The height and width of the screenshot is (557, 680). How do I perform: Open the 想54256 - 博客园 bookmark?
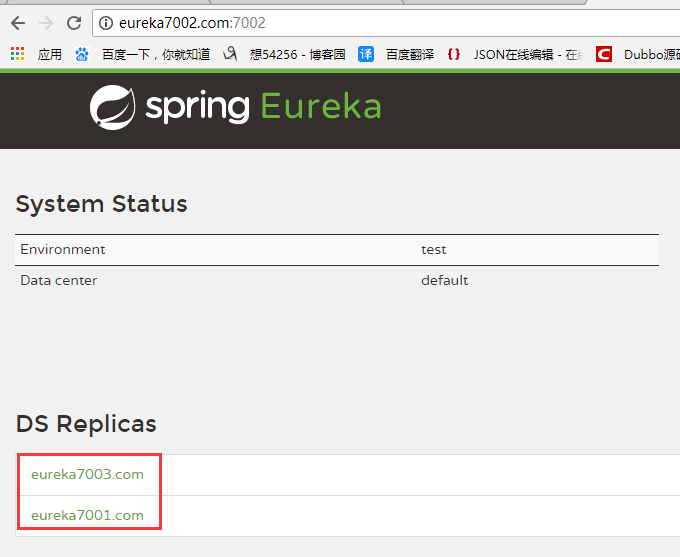pos(298,55)
